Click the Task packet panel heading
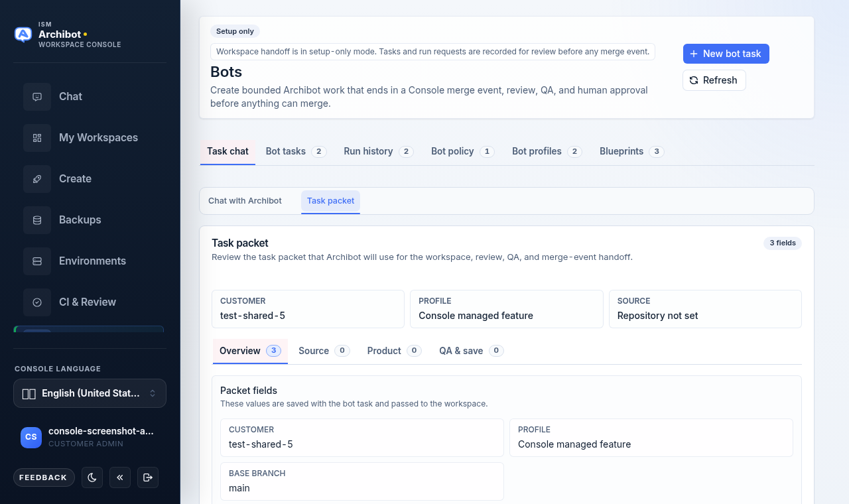This screenshot has width=849, height=504. click(240, 243)
